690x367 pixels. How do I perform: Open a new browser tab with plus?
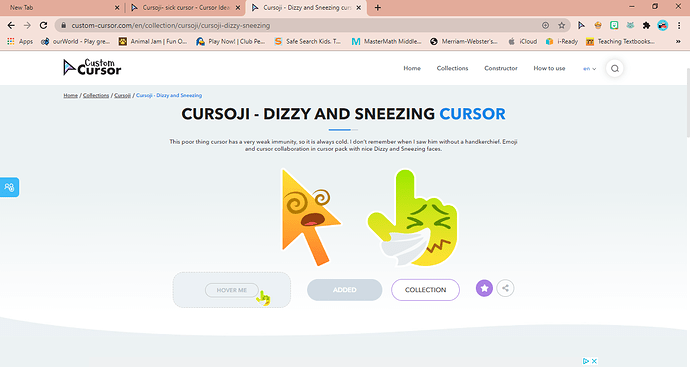point(378,7)
